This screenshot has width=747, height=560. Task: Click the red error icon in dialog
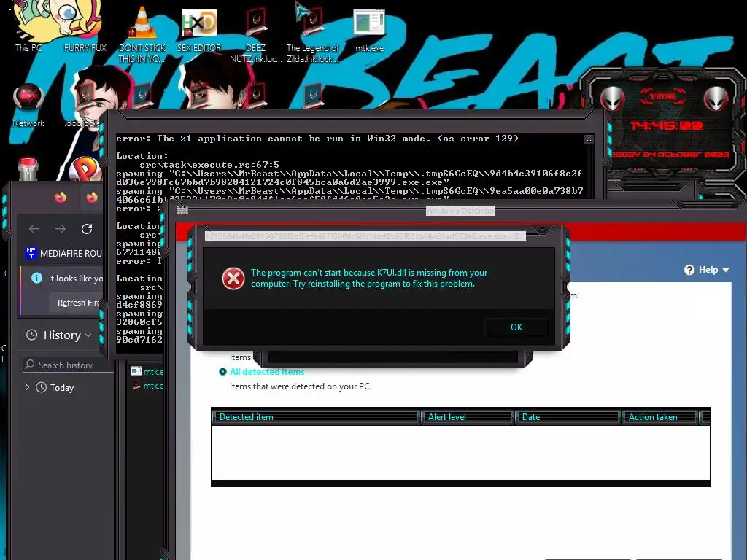click(233, 279)
